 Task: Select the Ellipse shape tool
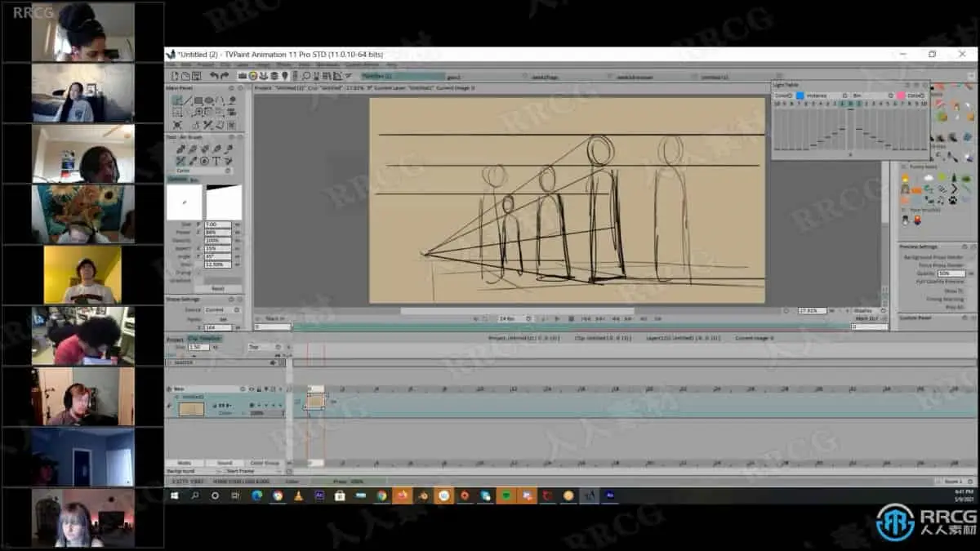click(208, 100)
